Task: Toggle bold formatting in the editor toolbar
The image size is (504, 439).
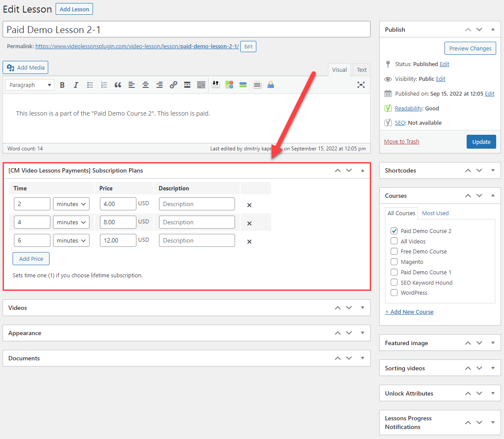Action: (63, 85)
